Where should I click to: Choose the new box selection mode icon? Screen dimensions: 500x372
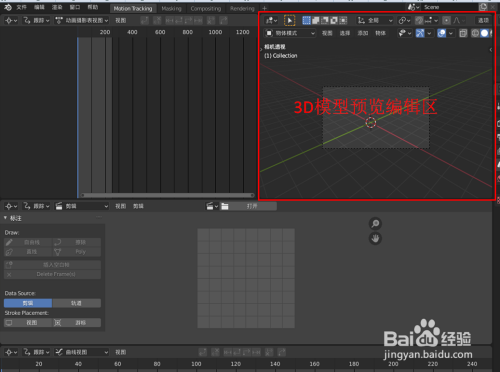pyautogui.click(x=306, y=21)
